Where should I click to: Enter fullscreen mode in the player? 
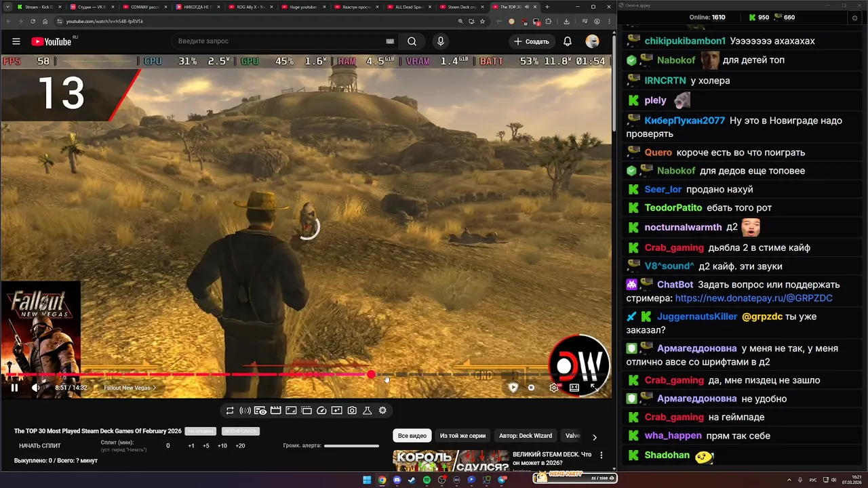pos(595,388)
